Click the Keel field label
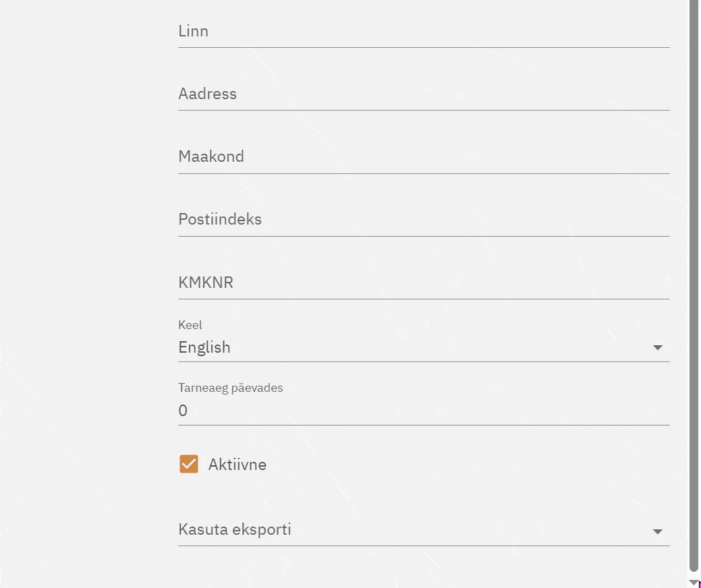 [x=190, y=325]
